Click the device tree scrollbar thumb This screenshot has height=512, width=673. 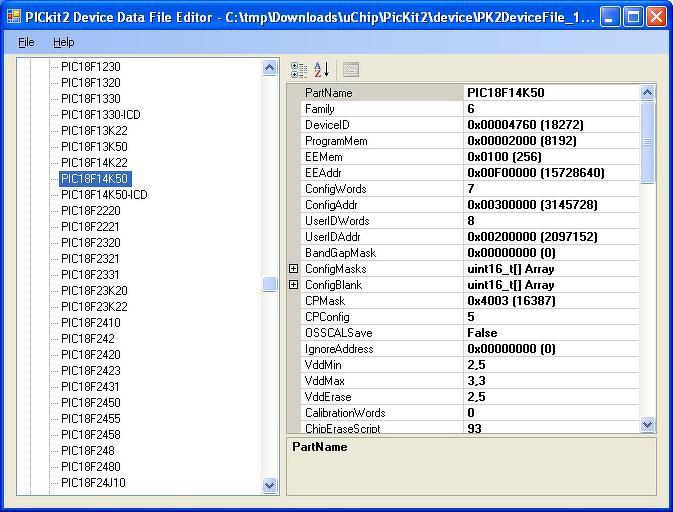click(x=270, y=284)
